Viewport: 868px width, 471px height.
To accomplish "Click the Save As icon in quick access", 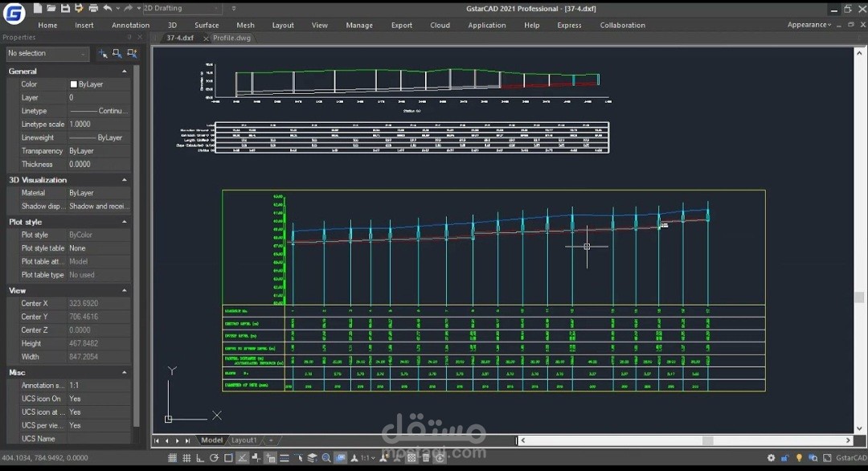I will [x=79, y=8].
